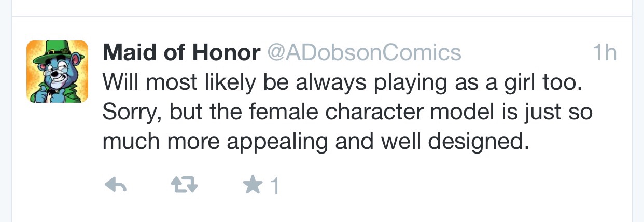Screen dimensions: 644x222
Task: Click the favorite count number 1
Action: pyautogui.click(x=275, y=186)
